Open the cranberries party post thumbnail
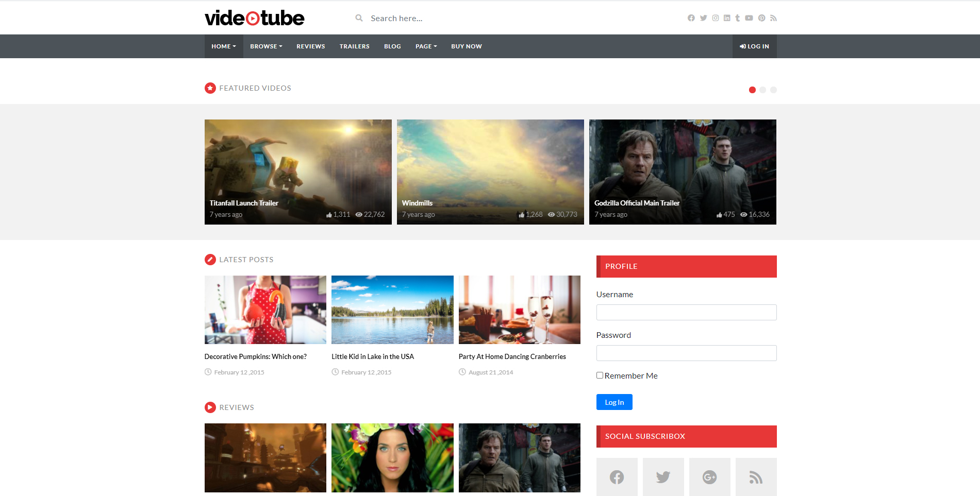 pos(520,310)
